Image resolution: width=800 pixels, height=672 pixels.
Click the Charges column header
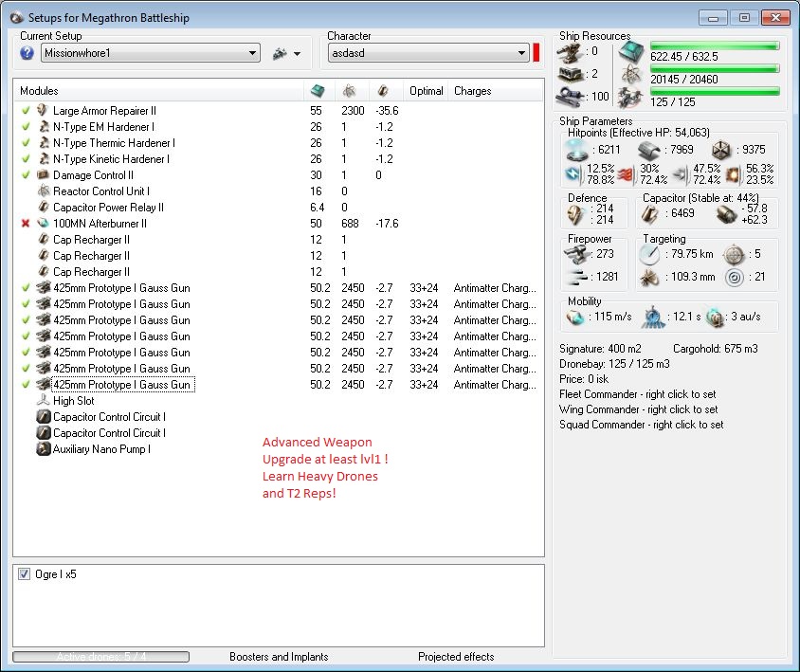[x=472, y=91]
